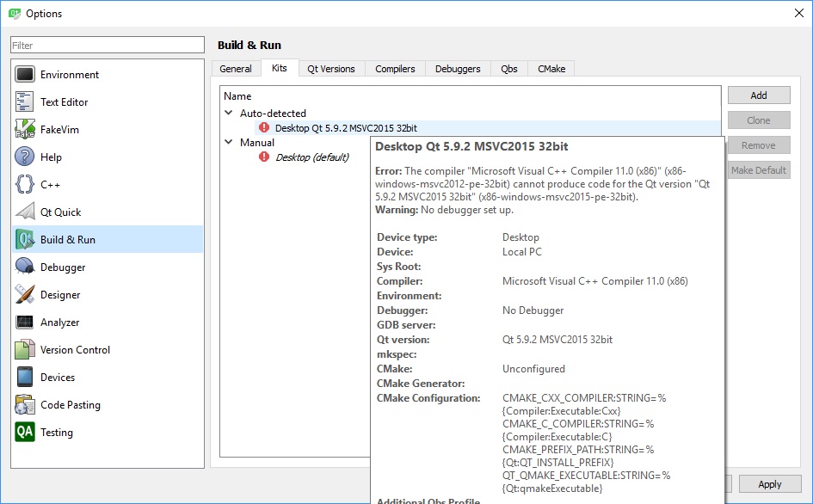Select Desktop Qt 5.9.2 MSVC2015 32bit kit
Screen dimensions: 813x504
(346, 128)
